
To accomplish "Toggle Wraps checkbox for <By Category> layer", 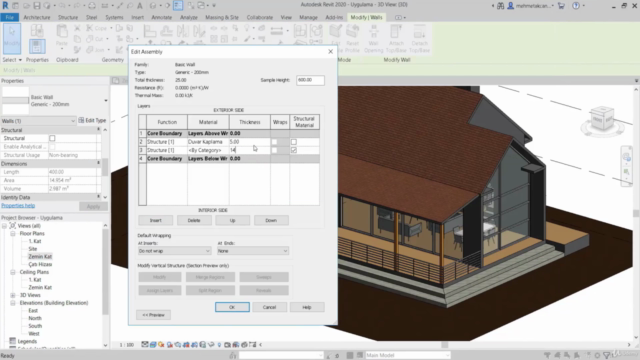I will (x=274, y=150).
